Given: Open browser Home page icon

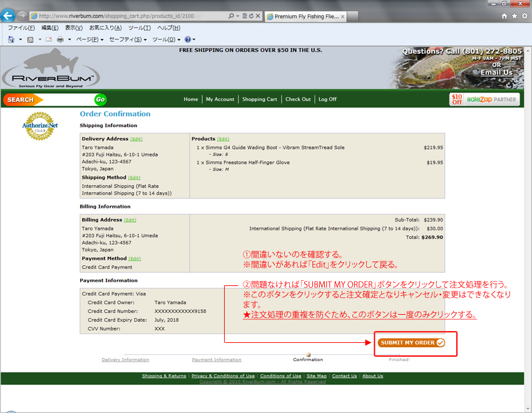Looking at the screenshot, I should [x=504, y=16].
